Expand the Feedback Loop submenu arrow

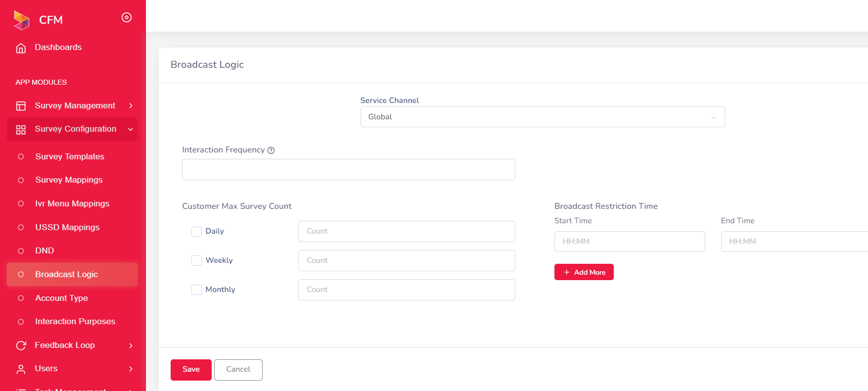click(131, 345)
